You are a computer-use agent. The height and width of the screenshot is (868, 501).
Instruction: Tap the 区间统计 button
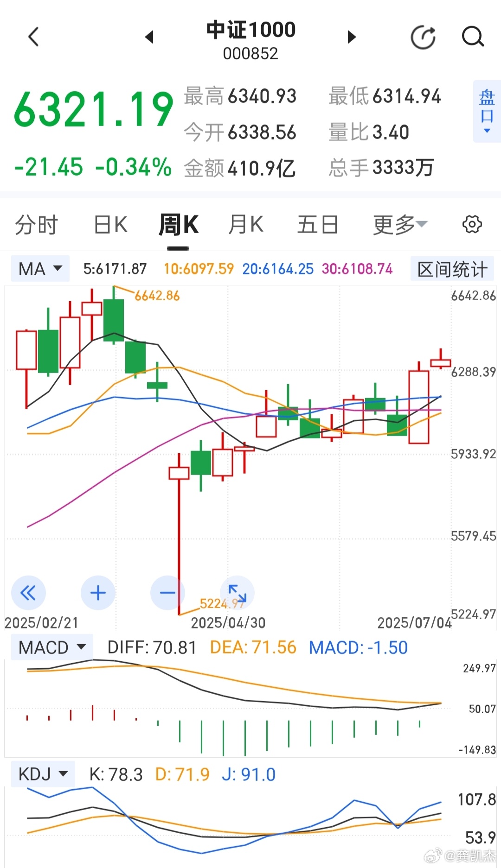452,269
